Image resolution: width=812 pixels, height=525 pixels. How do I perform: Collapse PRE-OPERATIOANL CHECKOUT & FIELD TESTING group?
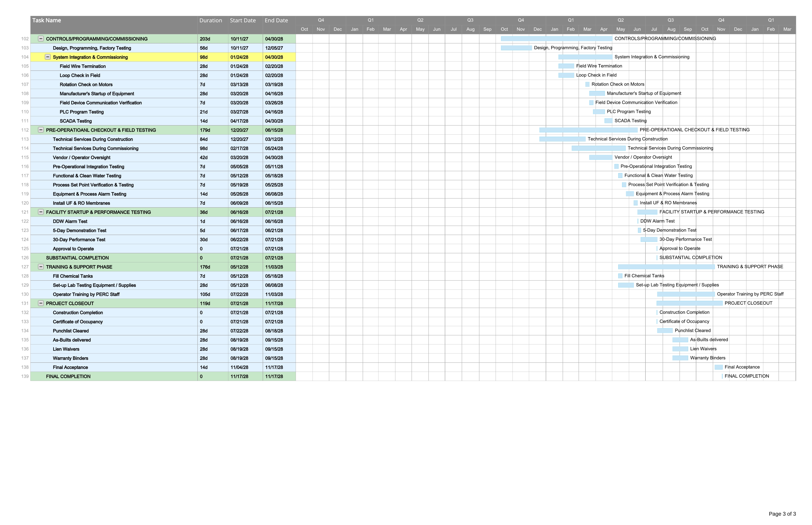[41, 130]
